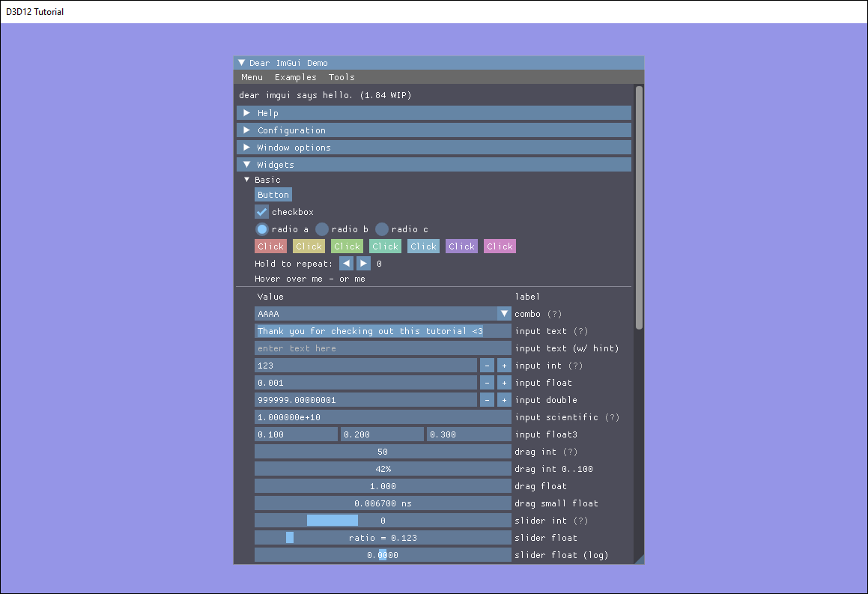
Task: Click the float3 field showing 0.300
Action: tap(469, 434)
